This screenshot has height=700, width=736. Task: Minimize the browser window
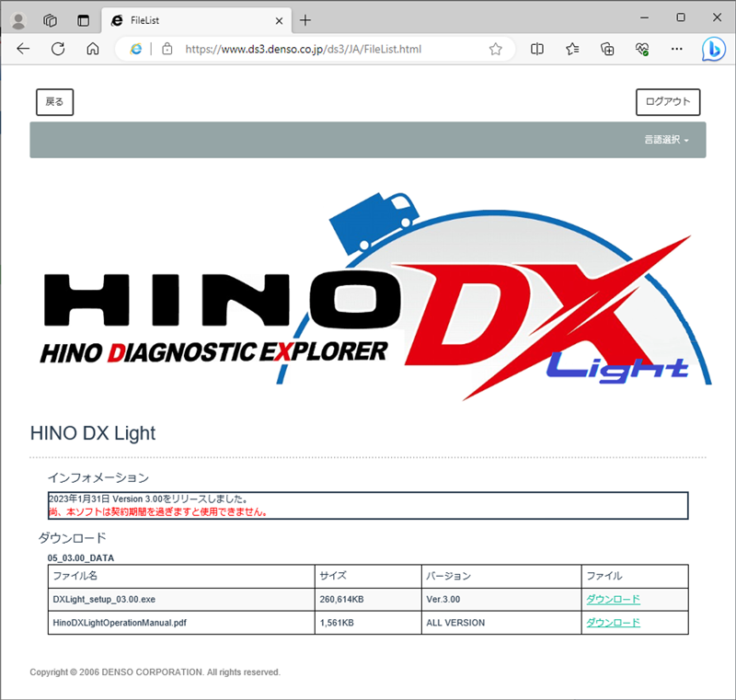pyautogui.click(x=645, y=17)
